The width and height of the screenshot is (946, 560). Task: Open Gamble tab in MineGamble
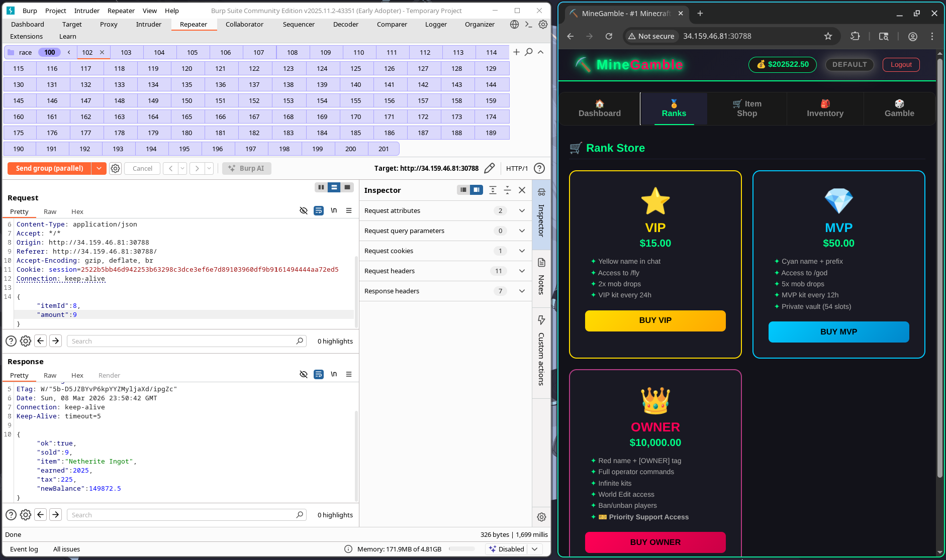tap(899, 108)
